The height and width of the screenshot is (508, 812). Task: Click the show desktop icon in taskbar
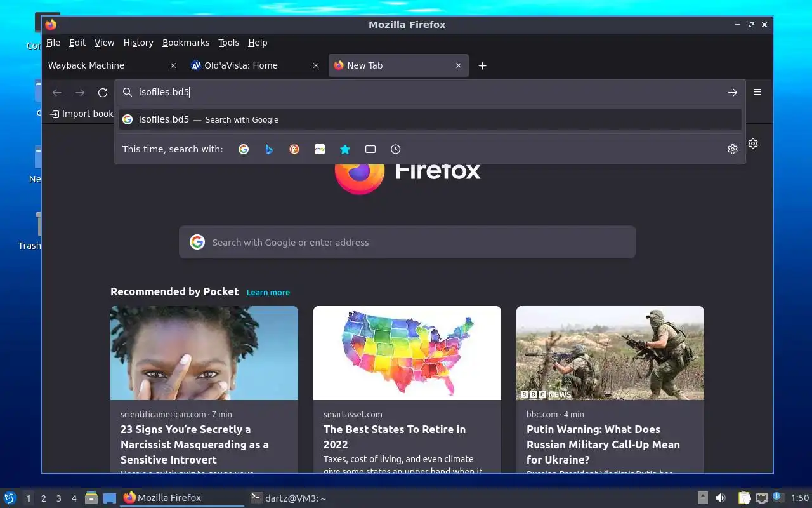pyautogui.click(x=110, y=498)
